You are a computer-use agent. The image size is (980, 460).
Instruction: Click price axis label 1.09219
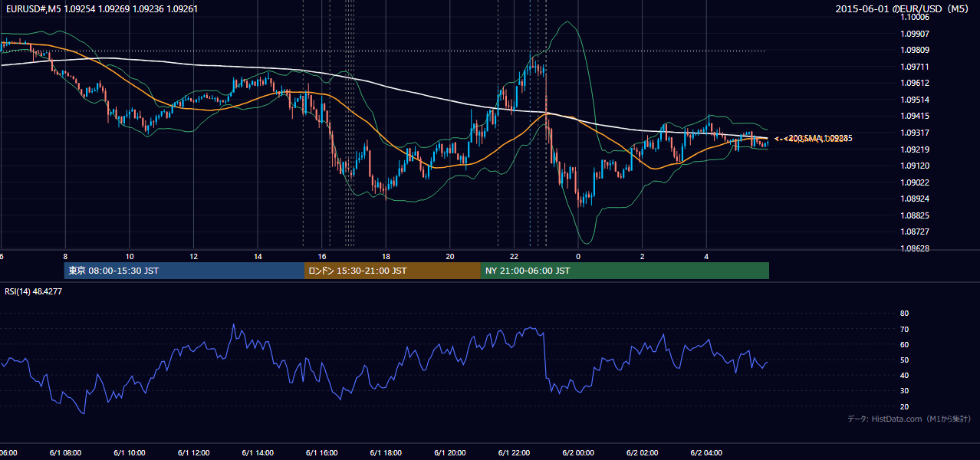[914, 149]
